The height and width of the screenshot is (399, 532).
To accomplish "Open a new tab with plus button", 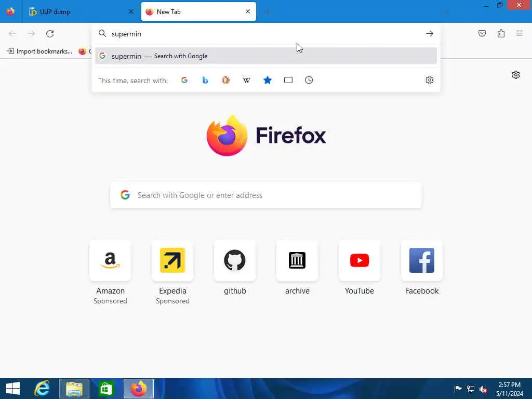I will (267, 12).
